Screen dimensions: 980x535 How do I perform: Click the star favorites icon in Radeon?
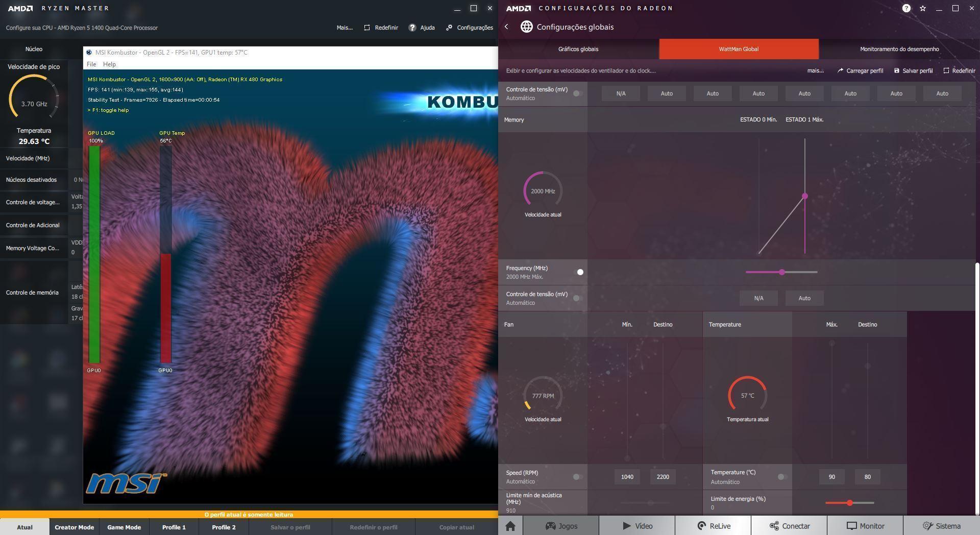click(x=922, y=8)
